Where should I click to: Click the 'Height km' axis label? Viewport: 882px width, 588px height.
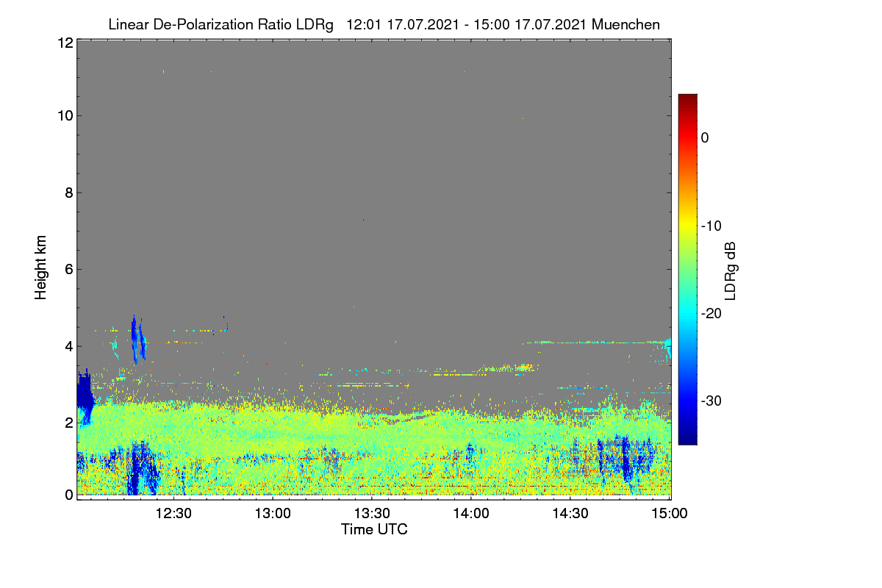[41, 267]
